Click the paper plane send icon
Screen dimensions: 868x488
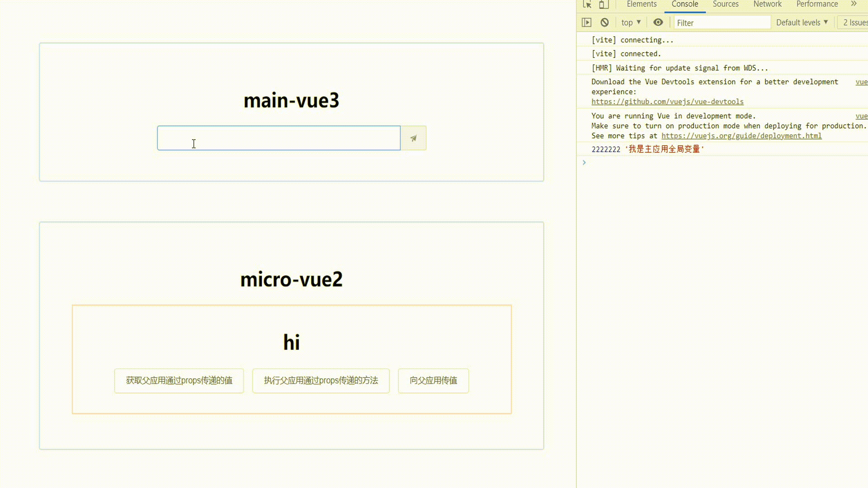[413, 138]
